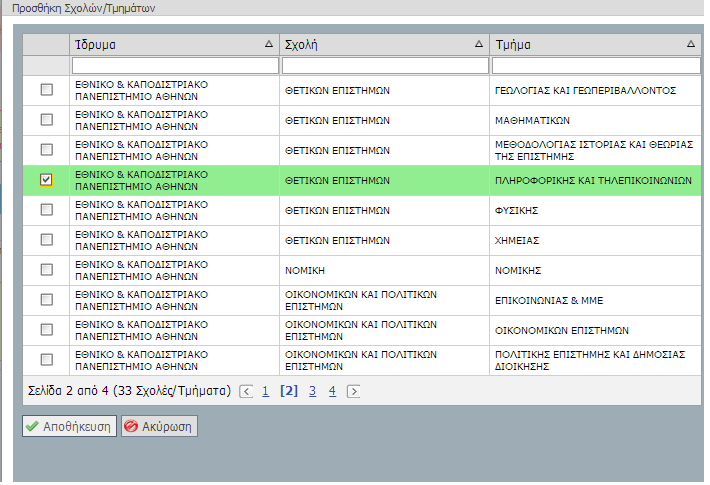Tick checkbox for ΜΑΘΗΜΑΤΙΚΩΝ row
Image resolution: width=710 pixels, height=485 pixels.
(x=47, y=120)
